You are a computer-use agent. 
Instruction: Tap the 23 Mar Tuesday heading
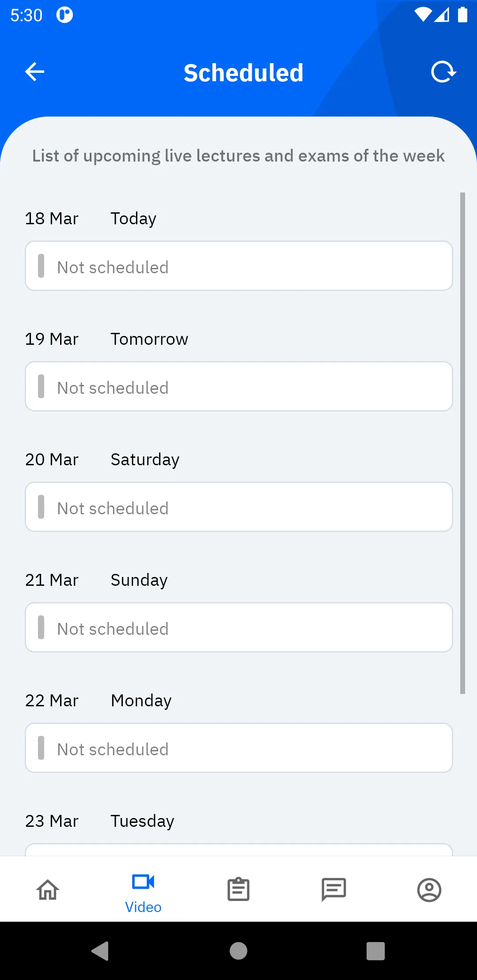click(99, 821)
